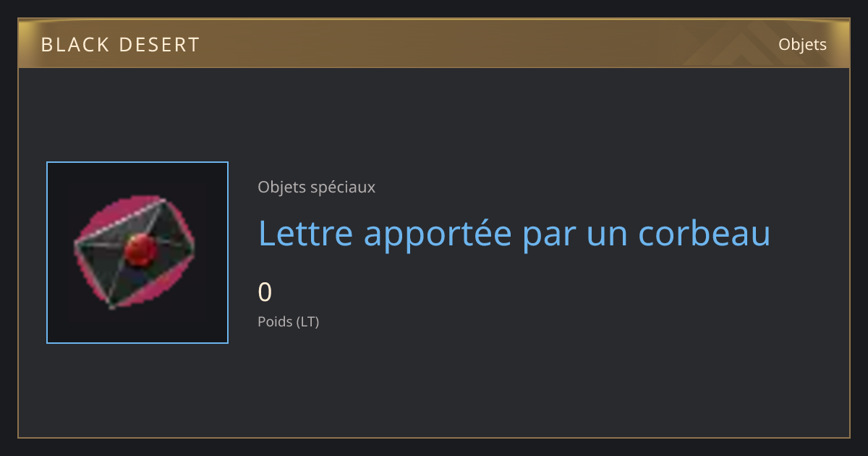Click the raven letter item icon
The height and width of the screenshot is (456, 868).
pos(135,253)
